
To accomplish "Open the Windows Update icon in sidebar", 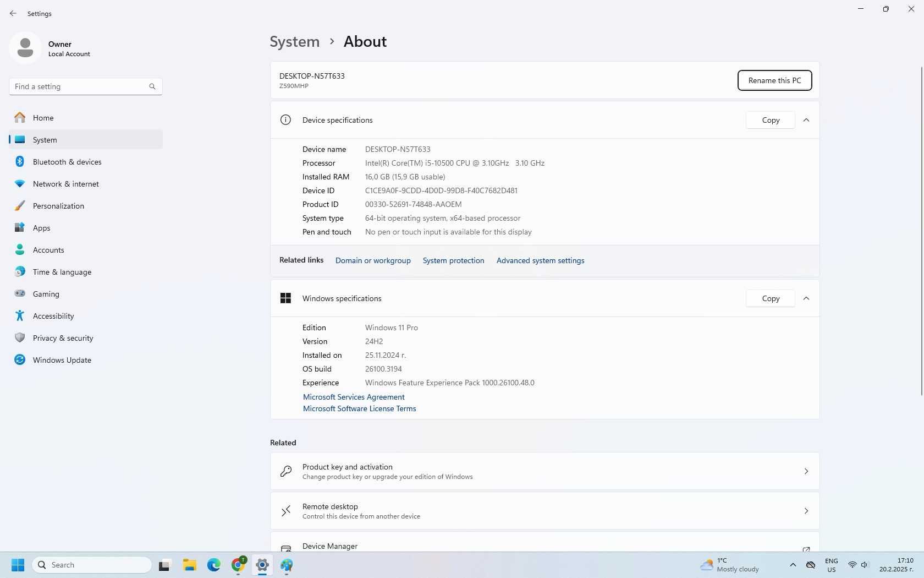I will point(20,360).
